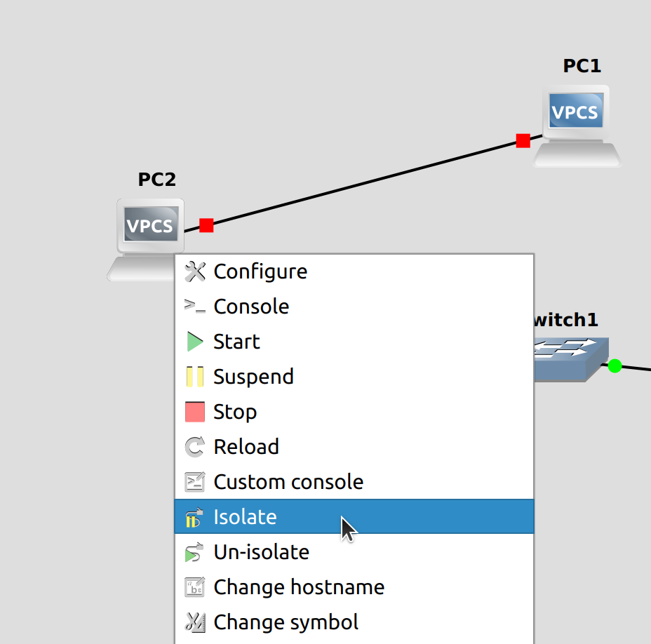Click the yellow Suspend pause icon
This screenshot has height=644, width=651.
195,376
